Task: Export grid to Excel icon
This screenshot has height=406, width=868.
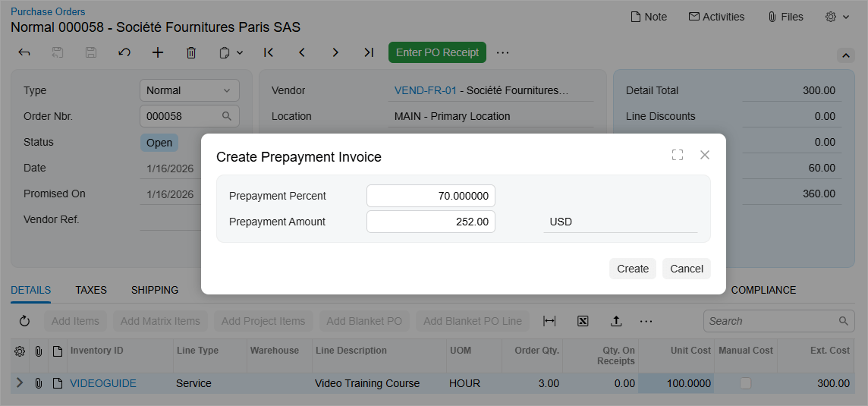Action: click(x=583, y=321)
